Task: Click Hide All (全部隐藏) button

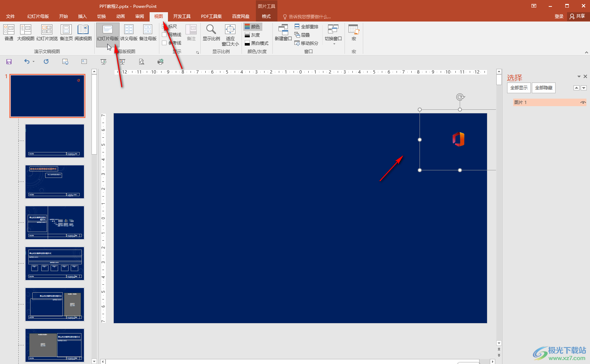Action: (x=544, y=88)
